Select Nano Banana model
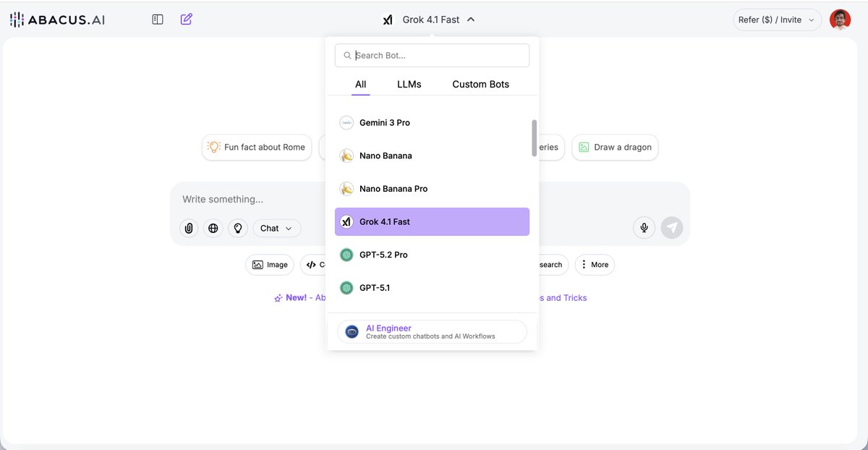Viewport: 868px width, 450px height. pyautogui.click(x=432, y=156)
